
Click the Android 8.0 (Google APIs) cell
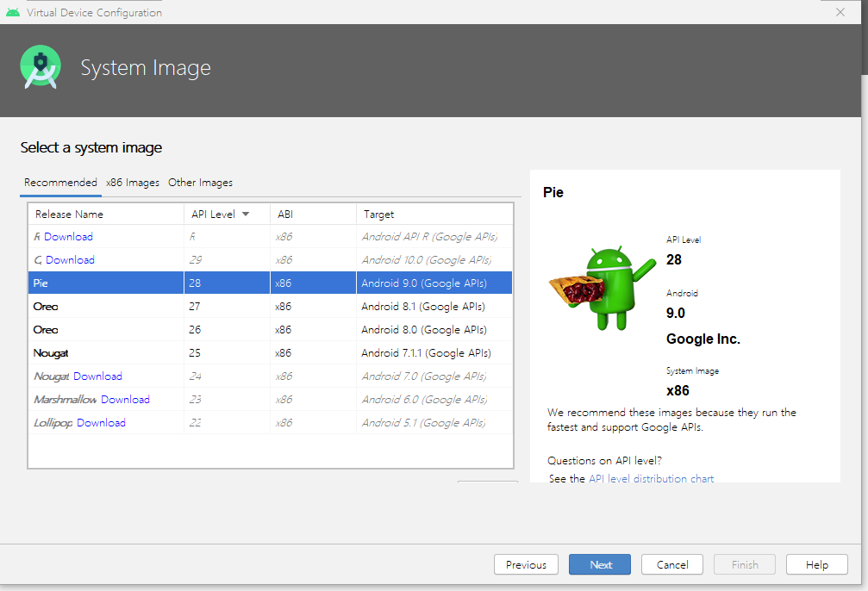[x=434, y=329]
